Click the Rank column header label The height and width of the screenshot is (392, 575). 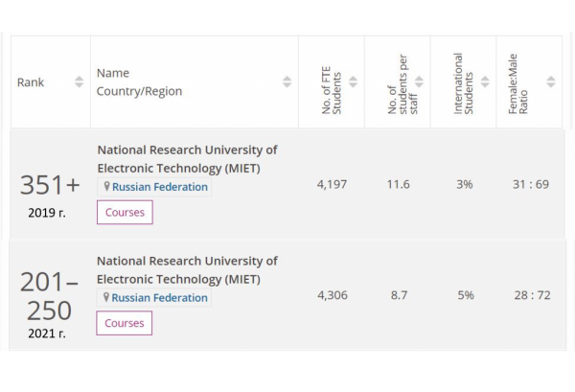(x=31, y=82)
